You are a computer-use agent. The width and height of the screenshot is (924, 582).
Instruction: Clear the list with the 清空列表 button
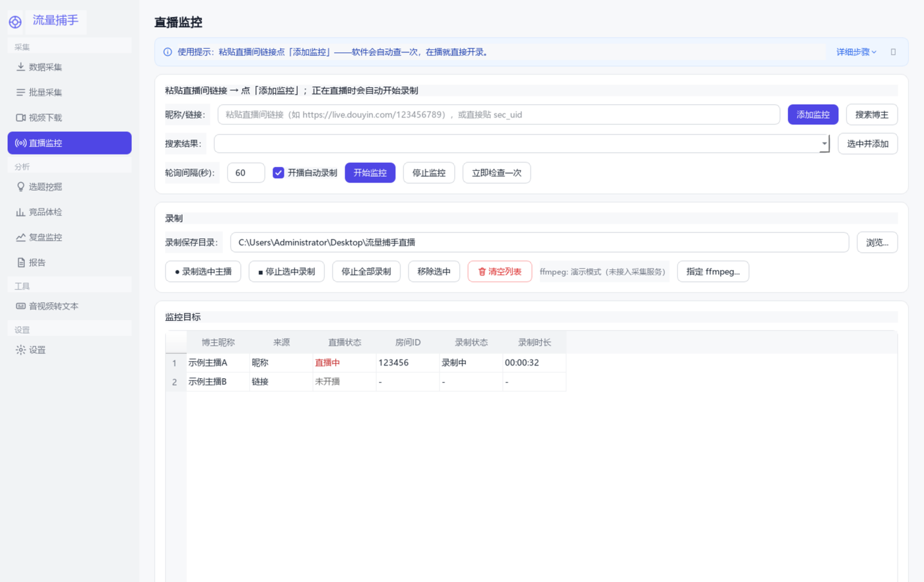500,272
